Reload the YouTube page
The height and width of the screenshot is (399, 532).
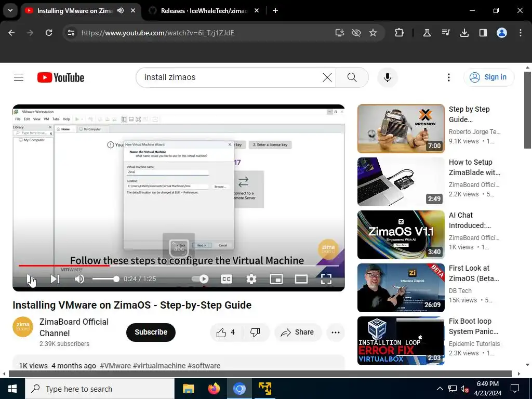tap(49, 33)
